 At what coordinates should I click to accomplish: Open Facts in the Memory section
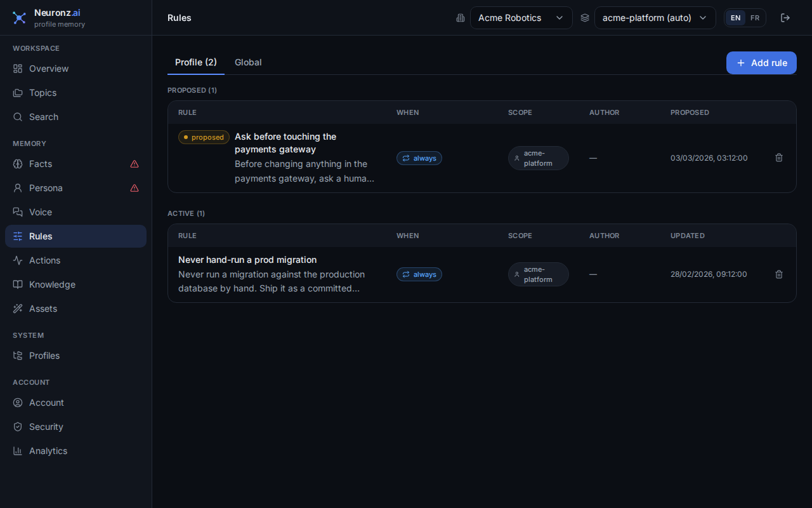click(75, 164)
